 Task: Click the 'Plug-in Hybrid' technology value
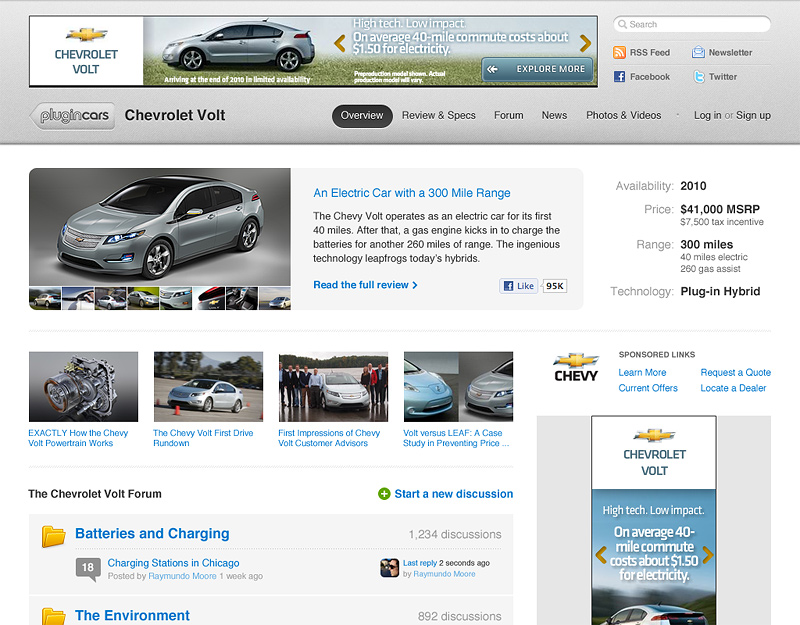pos(720,291)
